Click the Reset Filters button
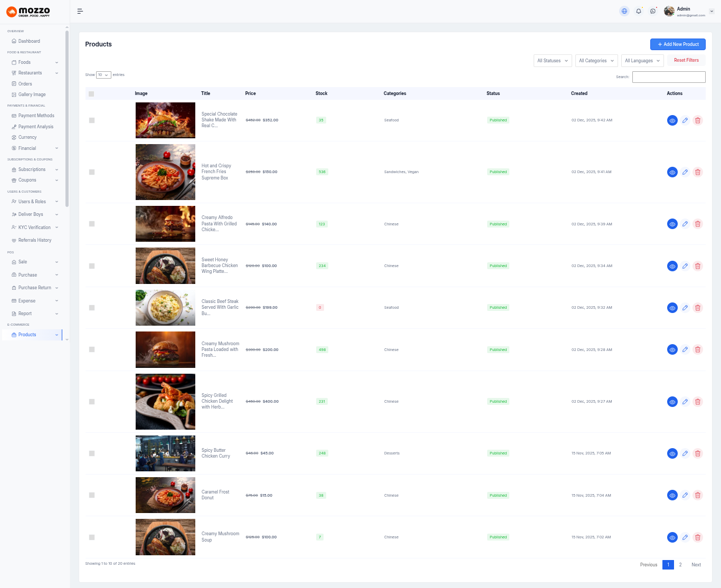Image resolution: width=721 pixels, height=588 pixels. (x=686, y=60)
